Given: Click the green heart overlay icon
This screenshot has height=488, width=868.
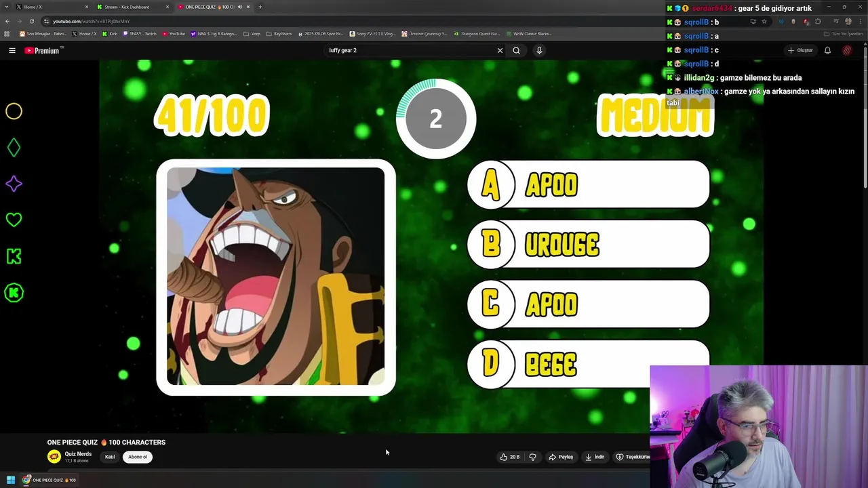Looking at the screenshot, I should pyautogui.click(x=14, y=220).
